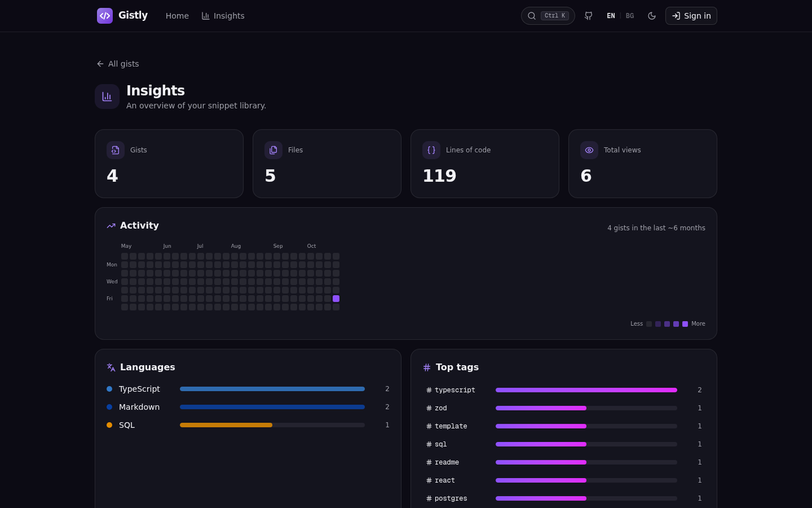Select the react tag
The width and height of the screenshot is (812, 508).
tap(441, 481)
